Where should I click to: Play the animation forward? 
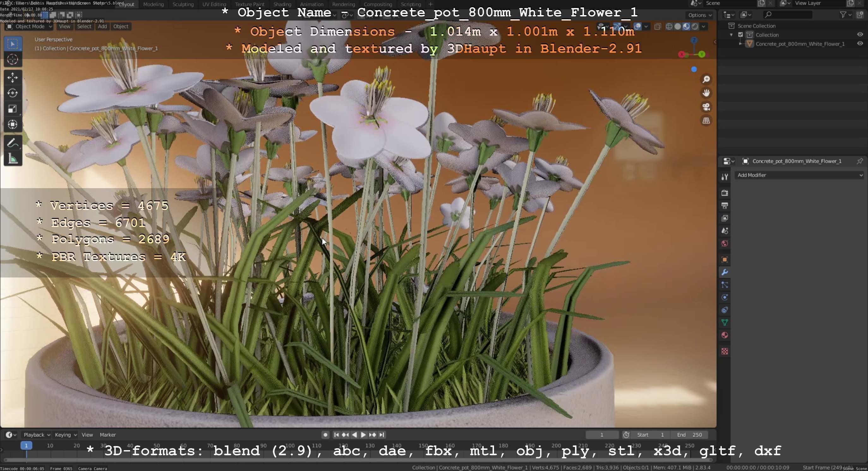(x=363, y=435)
